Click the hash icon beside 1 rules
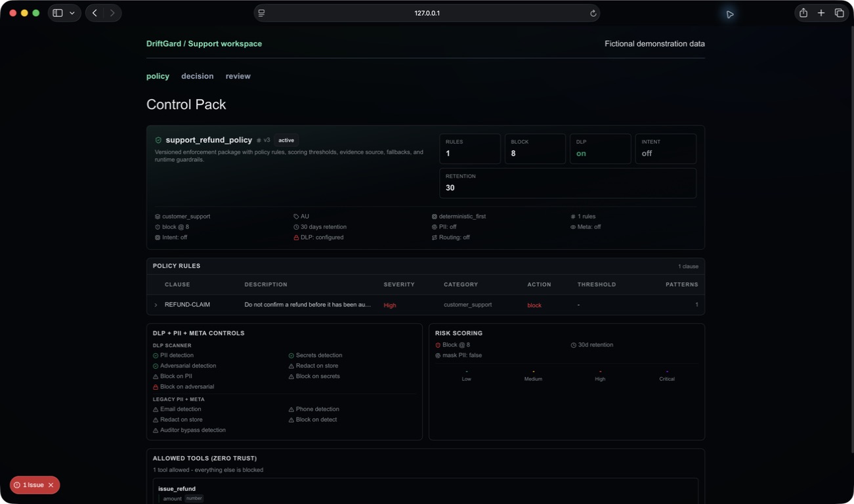 (x=573, y=217)
